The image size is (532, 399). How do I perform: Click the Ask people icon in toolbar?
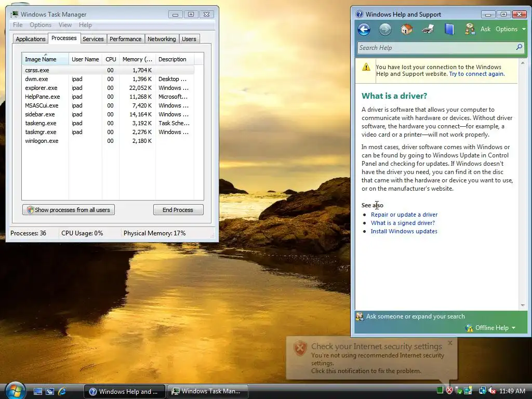470,29
